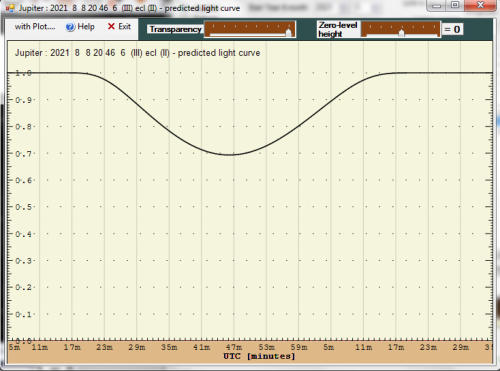Image resolution: width=500 pixels, height=371 pixels.
Task: Click the 0.6 y-axis label
Action: (x=23, y=180)
